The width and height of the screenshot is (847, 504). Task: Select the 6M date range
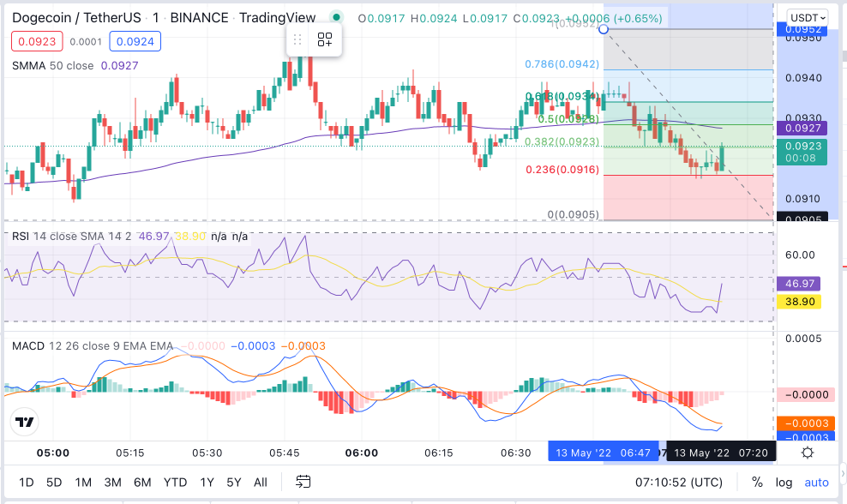click(x=142, y=483)
